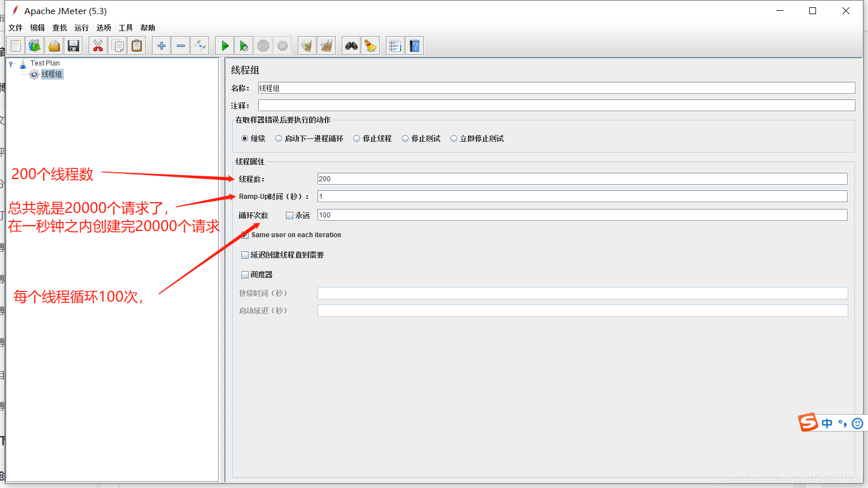Click the Sogou punctuation toggle icon
868x488 pixels.
point(843,424)
